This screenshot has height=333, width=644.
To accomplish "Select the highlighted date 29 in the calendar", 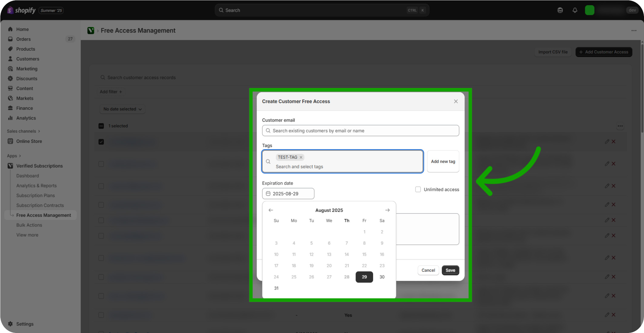I will [x=364, y=277].
